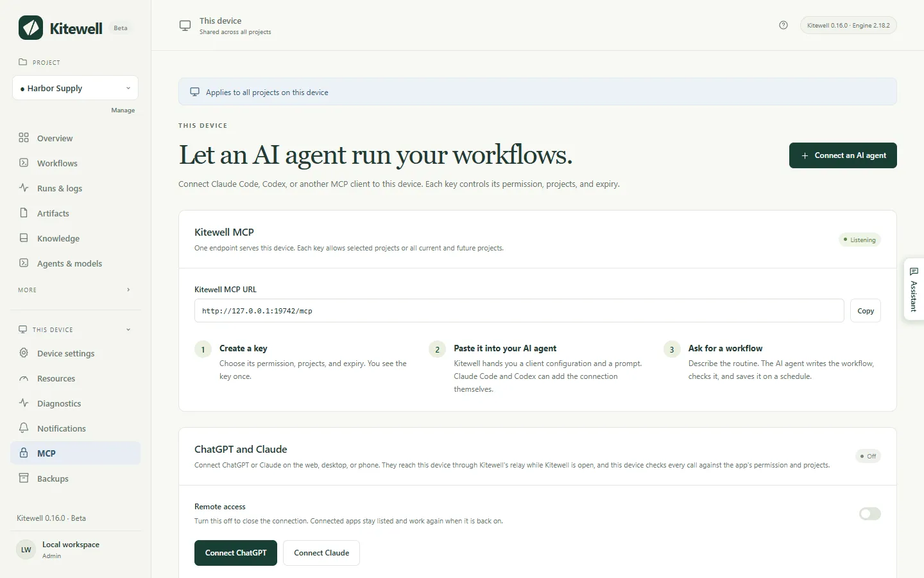Click the 'Ask for a workflow' step heading
This screenshot has height=578, width=924.
(725, 348)
